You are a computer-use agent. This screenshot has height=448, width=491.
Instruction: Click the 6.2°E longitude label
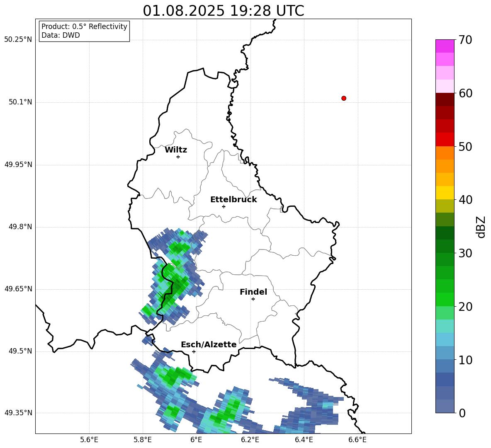(250, 440)
